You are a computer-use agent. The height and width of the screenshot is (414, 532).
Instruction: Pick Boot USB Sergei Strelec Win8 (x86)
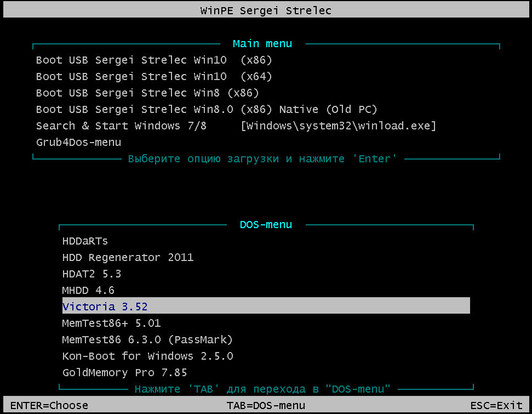[147, 93]
